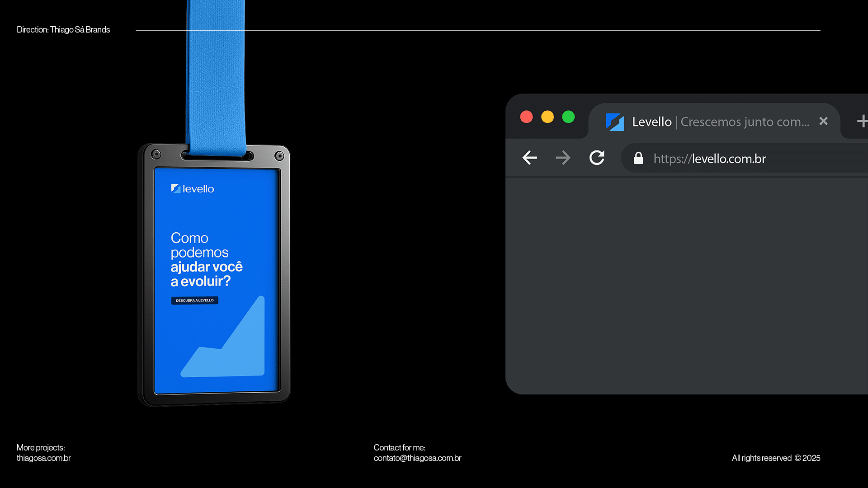Click the red close window dot
The width and height of the screenshot is (868, 488).
526,117
